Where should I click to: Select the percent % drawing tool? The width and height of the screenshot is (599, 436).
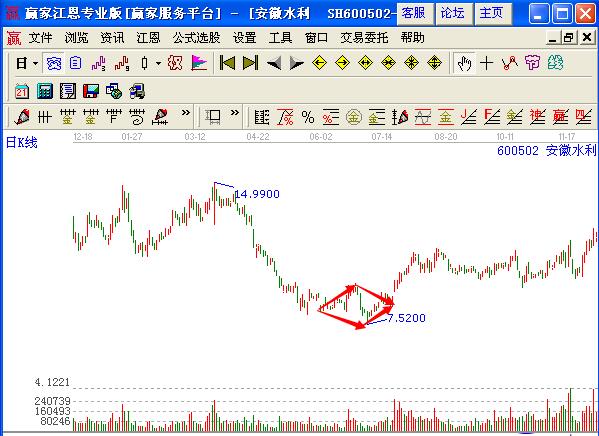(x=308, y=117)
